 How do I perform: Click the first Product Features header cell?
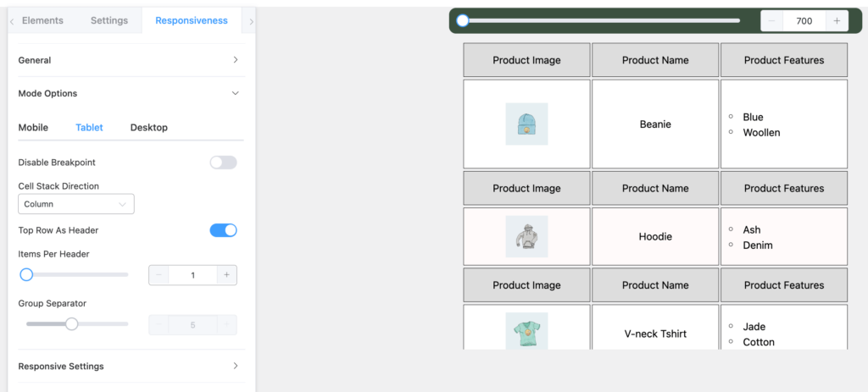tap(784, 60)
